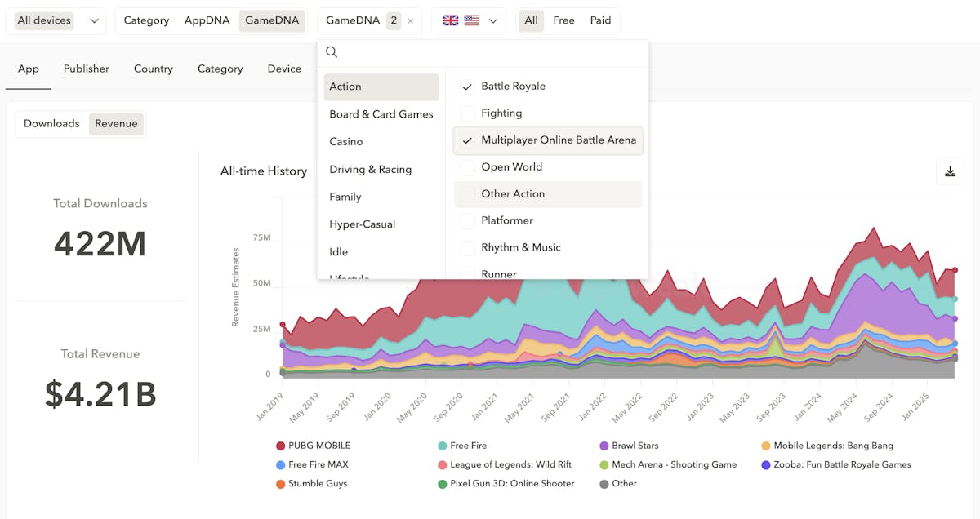Open the All devices dropdown
The width and height of the screenshot is (980, 519).
(56, 21)
